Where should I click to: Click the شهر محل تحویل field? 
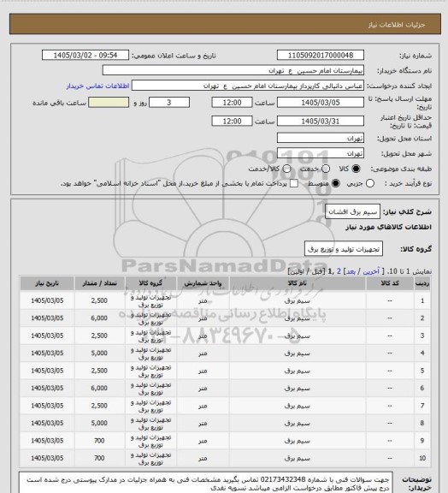click(321, 153)
